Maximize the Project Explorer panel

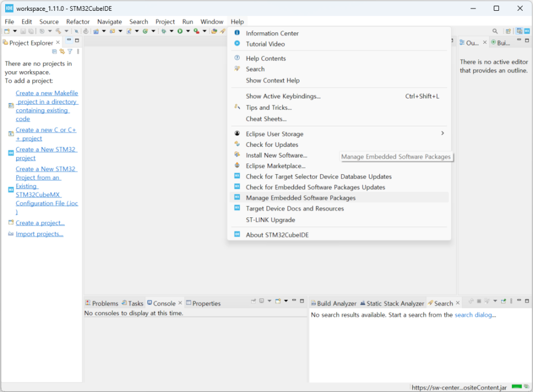pyautogui.click(x=77, y=40)
